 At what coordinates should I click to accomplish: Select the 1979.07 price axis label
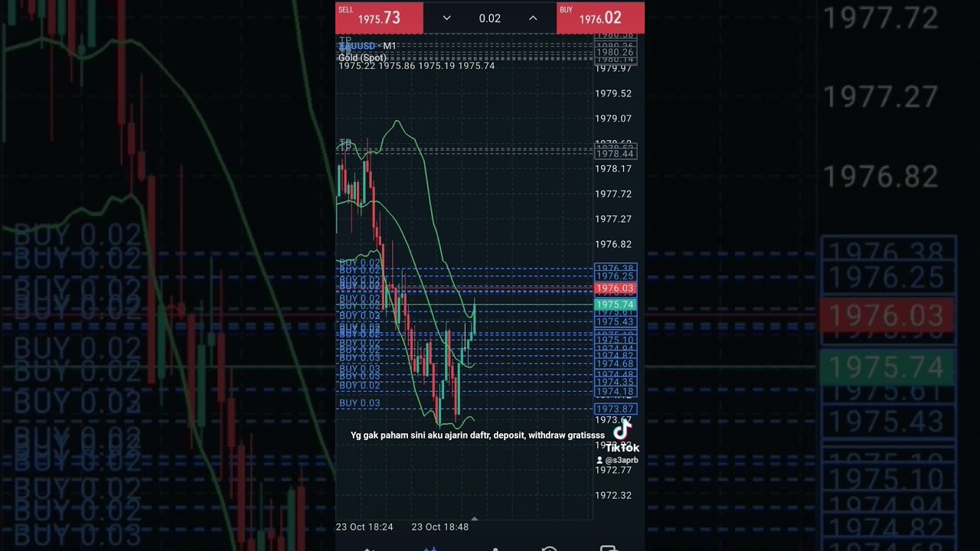[613, 119]
